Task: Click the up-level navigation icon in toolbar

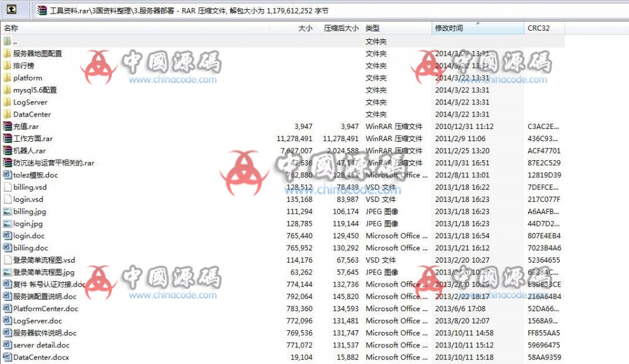Action: [x=12, y=9]
